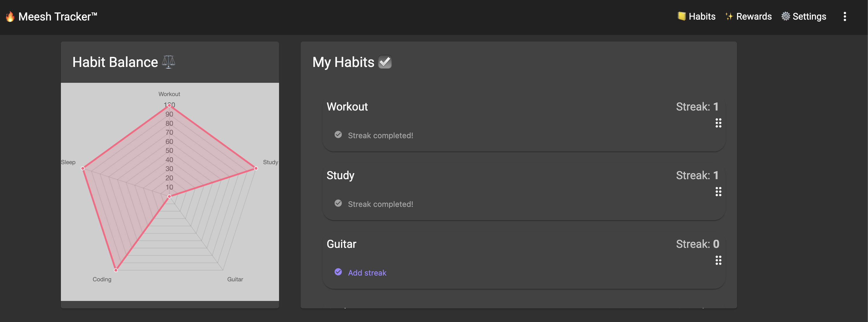Click the drag handle on the Workout card
The image size is (868, 322).
pyautogui.click(x=718, y=123)
